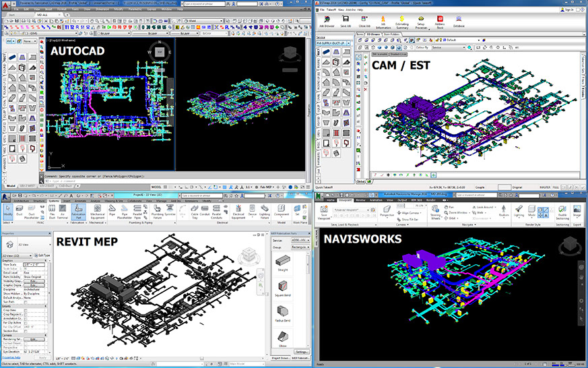Click Visibility/Graphics Edit button in Revit

34,281
